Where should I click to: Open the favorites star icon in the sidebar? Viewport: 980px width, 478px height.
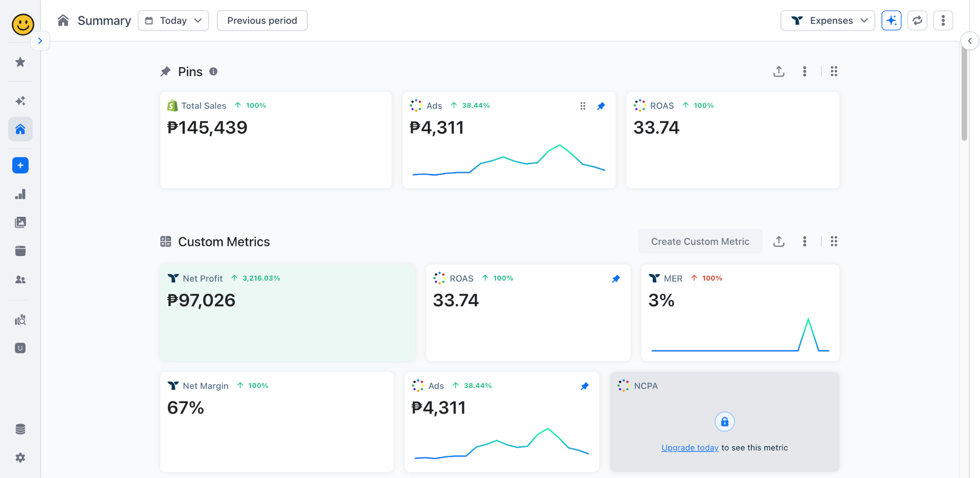tap(20, 62)
